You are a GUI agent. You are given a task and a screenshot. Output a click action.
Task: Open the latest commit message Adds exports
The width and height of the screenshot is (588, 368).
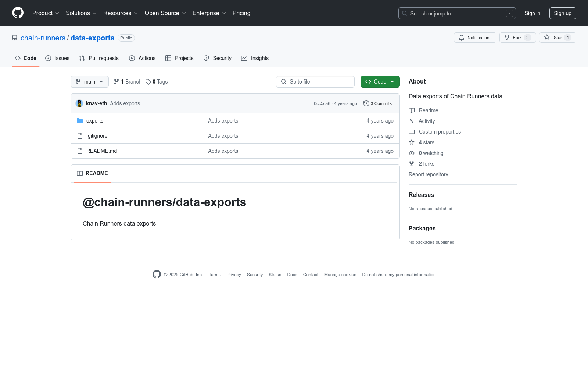pyautogui.click(x=125, y=103)
